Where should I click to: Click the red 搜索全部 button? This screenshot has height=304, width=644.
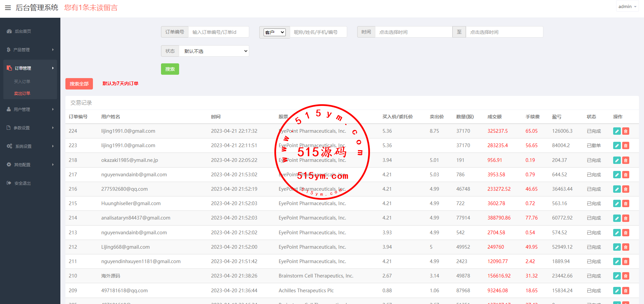79,84
